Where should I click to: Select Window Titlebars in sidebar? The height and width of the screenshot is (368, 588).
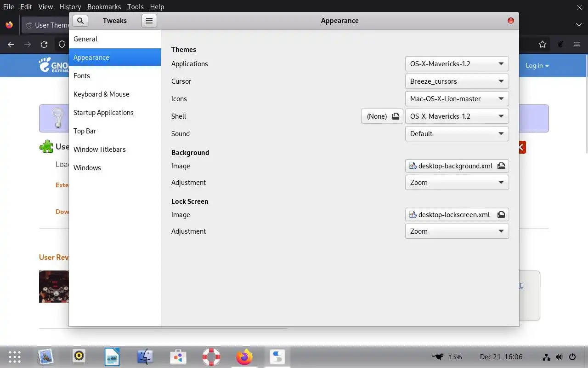pos(115,149)
